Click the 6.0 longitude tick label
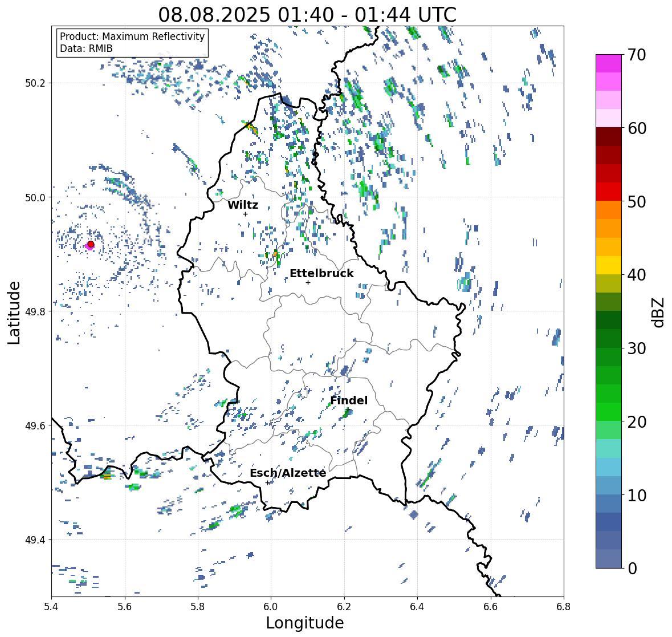This screenshot has width=672, height=637. pos(271,606)
